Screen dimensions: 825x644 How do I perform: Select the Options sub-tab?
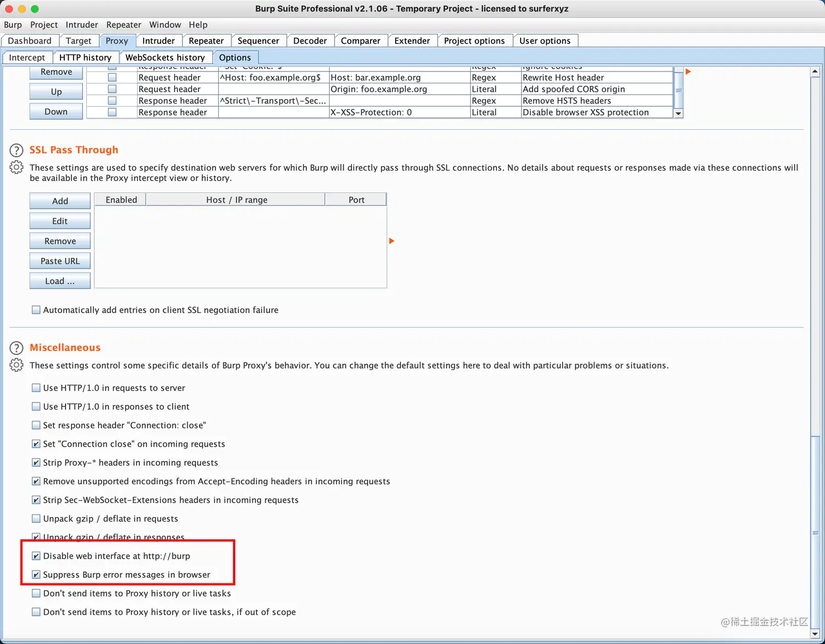(235, 58)
